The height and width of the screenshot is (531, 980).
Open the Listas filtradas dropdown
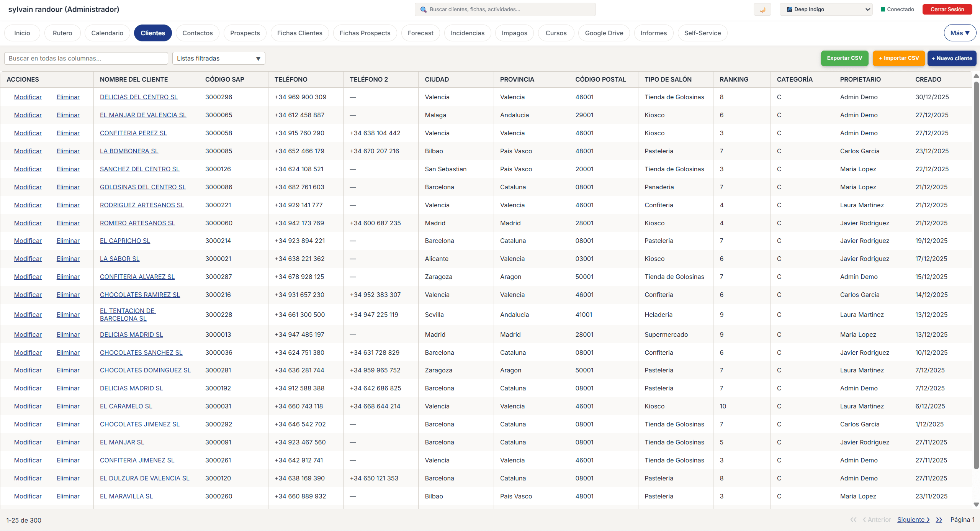[218, 58]
